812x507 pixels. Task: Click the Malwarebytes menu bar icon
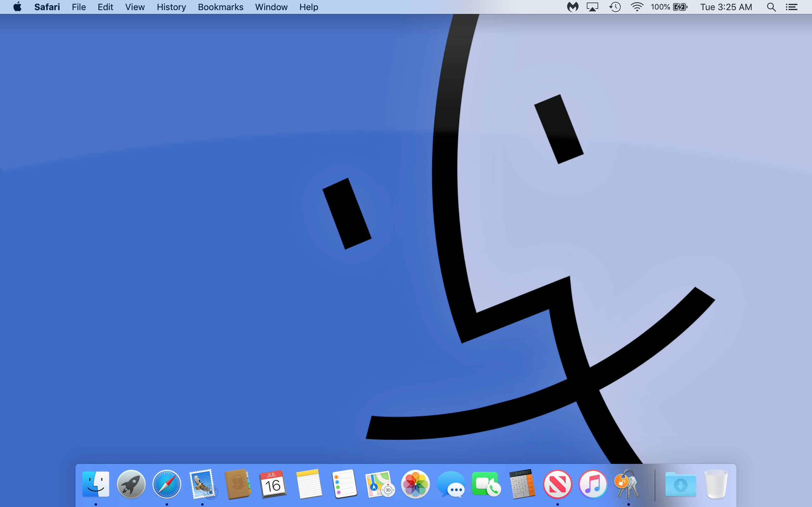pyautogui.click(x=573, y=7)
